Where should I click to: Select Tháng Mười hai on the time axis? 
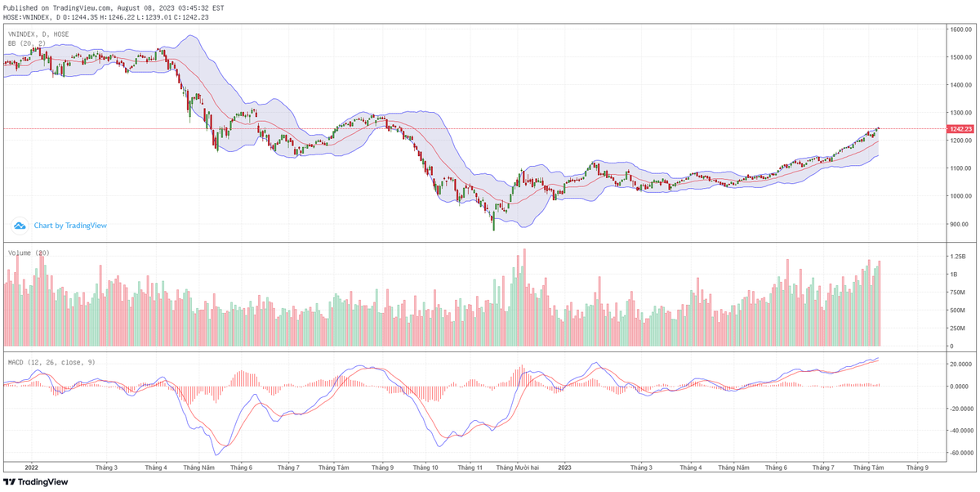coord(518,467)
